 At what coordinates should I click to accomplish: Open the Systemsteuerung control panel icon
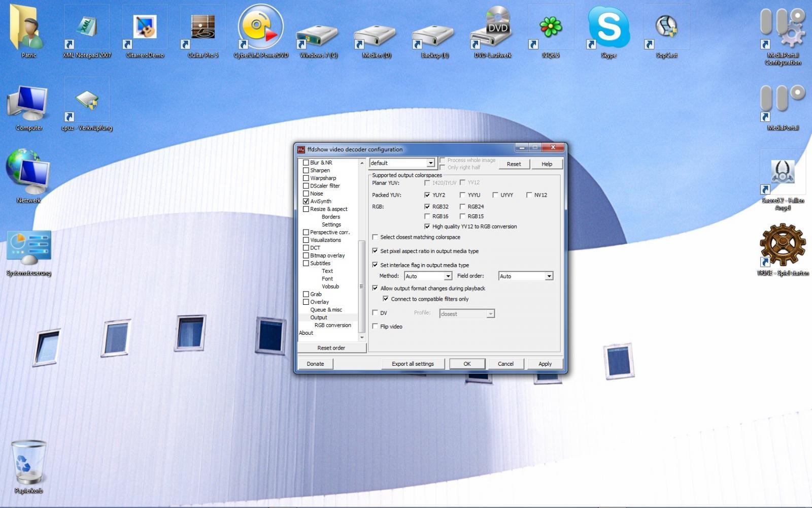tap(28, 252)
